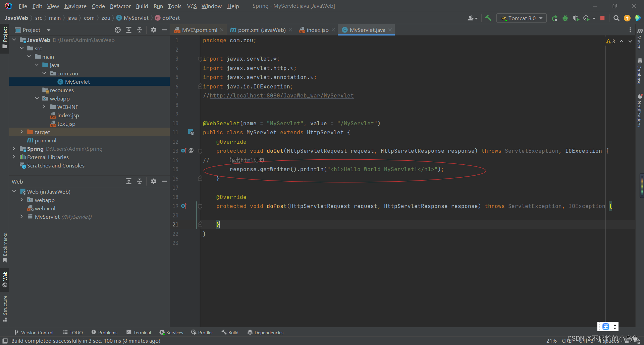Switch to index.jsp editor tab

[x=317, y=30]
